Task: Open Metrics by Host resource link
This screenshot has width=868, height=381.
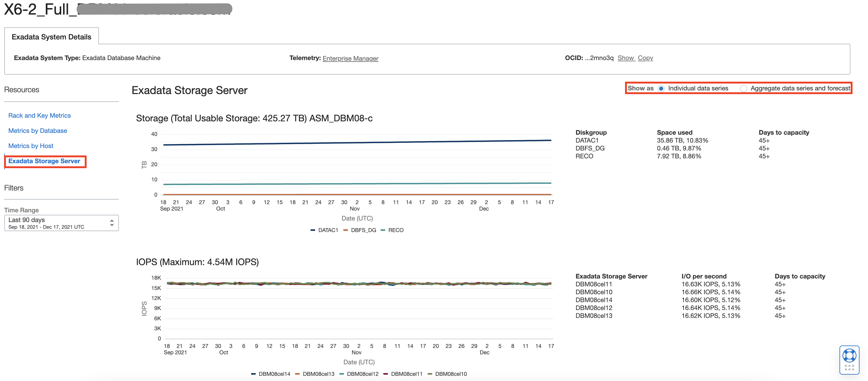Action: pos(31,146)
